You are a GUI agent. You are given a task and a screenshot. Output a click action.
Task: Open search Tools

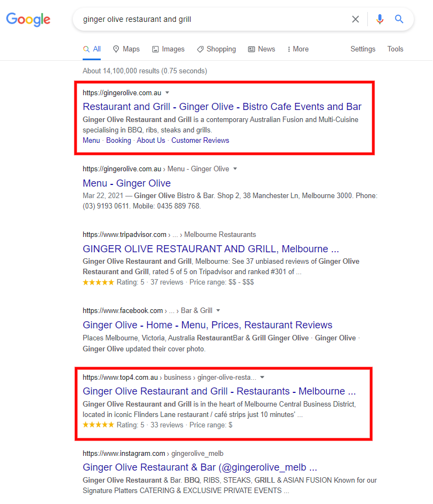[395, 49]
